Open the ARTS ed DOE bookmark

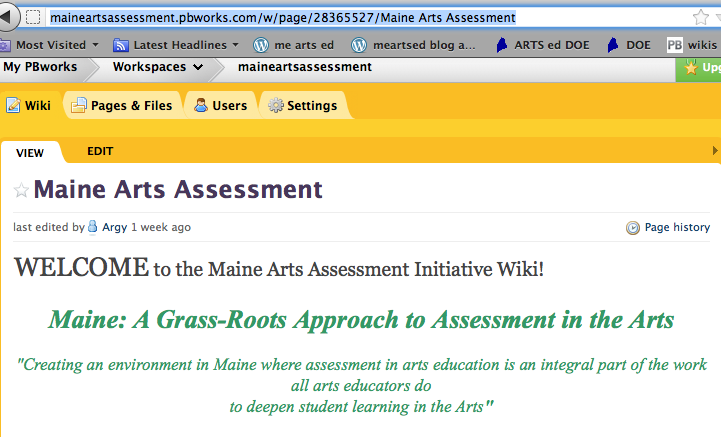point(545,45)
